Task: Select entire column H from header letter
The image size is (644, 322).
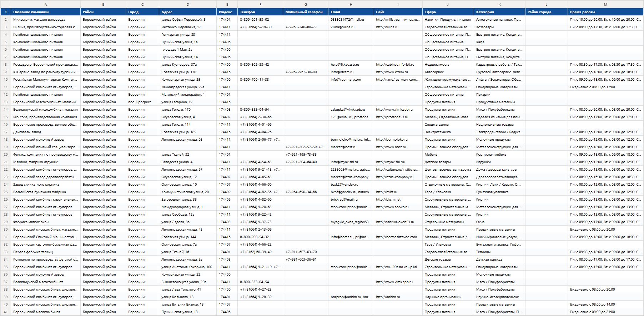Action: click(351, 4)
